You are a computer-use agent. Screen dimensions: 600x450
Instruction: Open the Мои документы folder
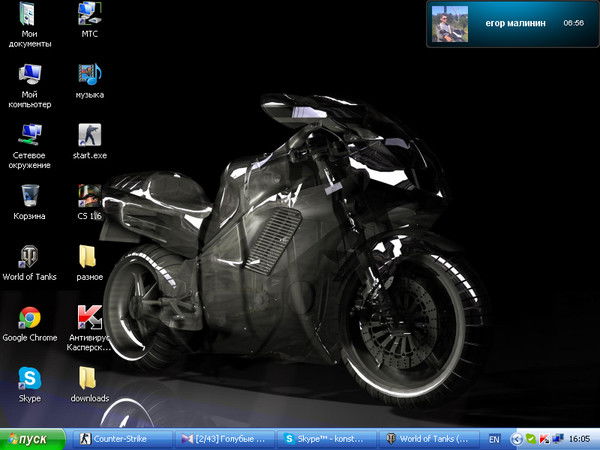(x=29, y=14)
